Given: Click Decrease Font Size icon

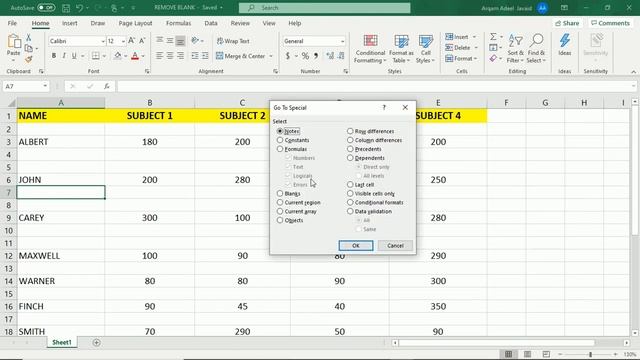Looking at the screenshot, I should tap(142, 41).
